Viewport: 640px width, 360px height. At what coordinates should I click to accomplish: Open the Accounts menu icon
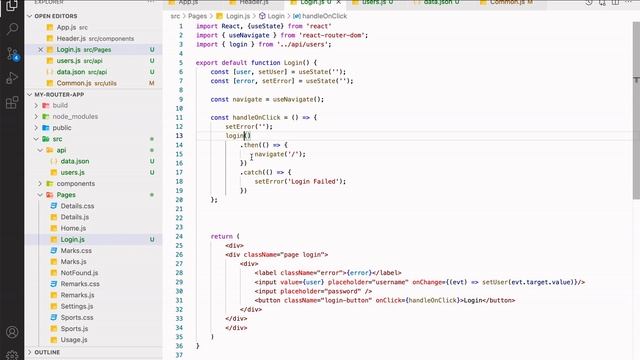point(12,332)
